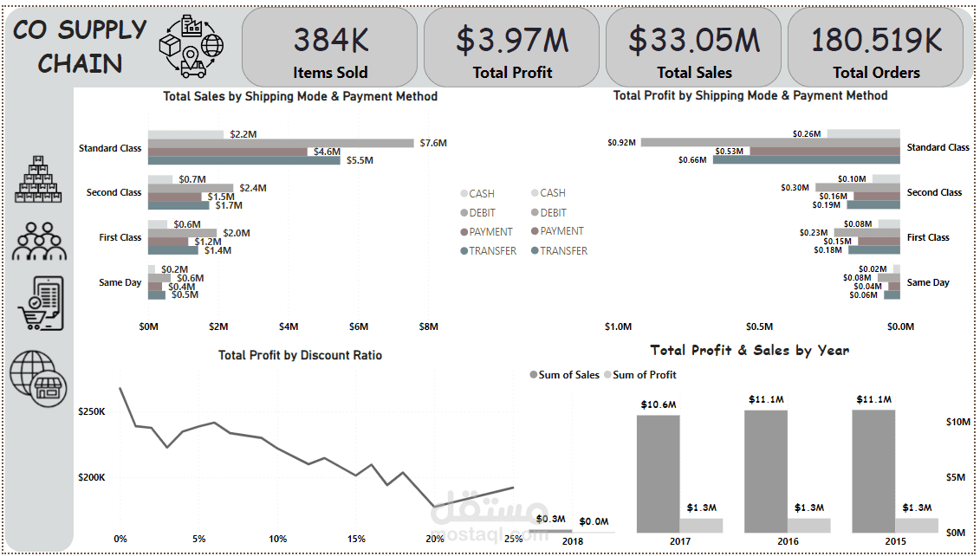Click the Total Profit by Discount Ratio title
Screen dimensions: 980x556
click(x=300, y=355)
